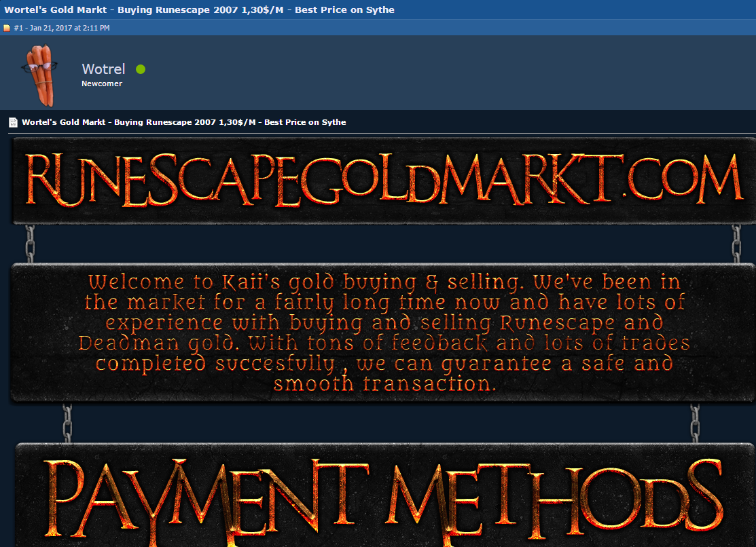Open the Wotrel username profile link
Screen dimensions: 756x547
[103, 69]
